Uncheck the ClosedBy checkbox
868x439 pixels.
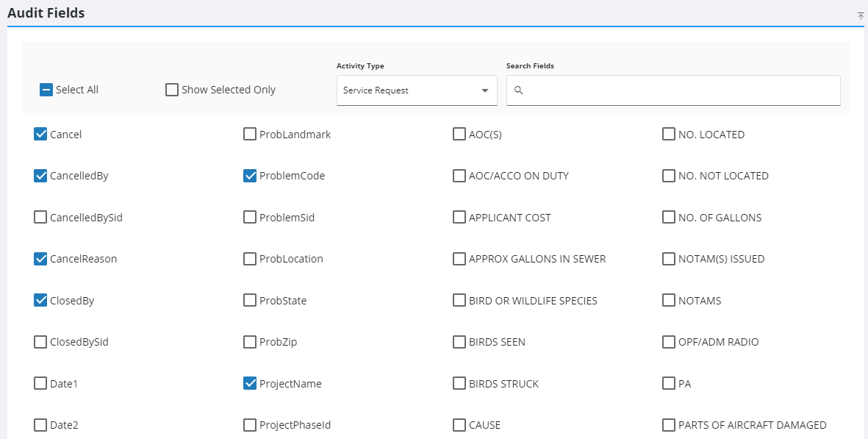coord(40,301)
